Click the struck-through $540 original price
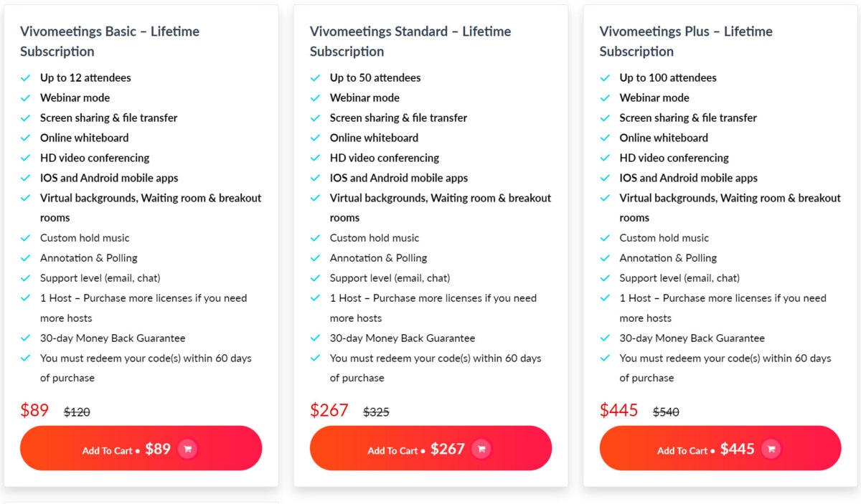 pos(666,412)
